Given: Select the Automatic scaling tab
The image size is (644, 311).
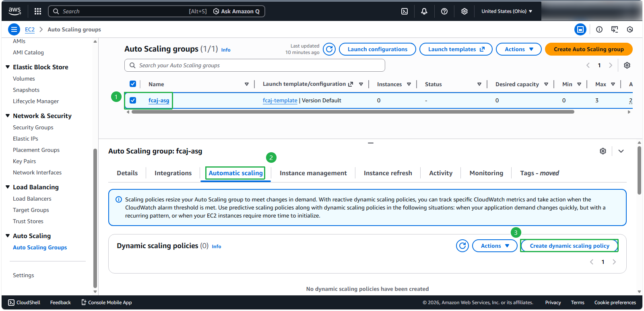Looking at the screenshot, I should pyautogui.click(x=235, y=173).
